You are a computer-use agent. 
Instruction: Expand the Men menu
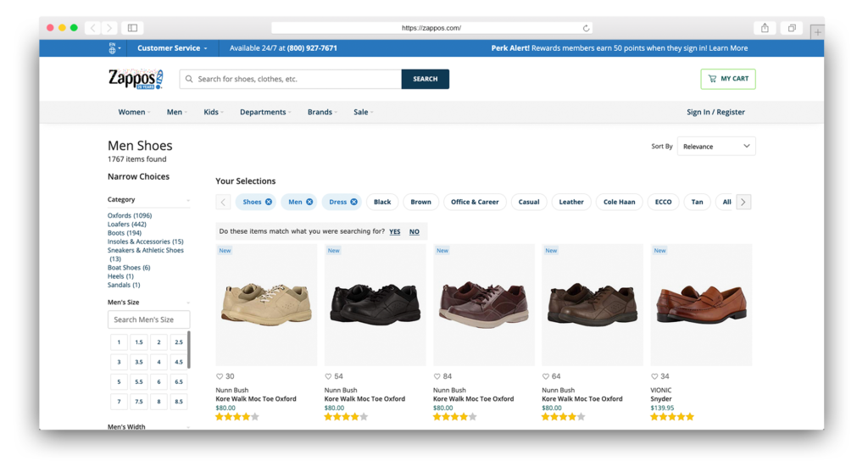pos(176,113)
